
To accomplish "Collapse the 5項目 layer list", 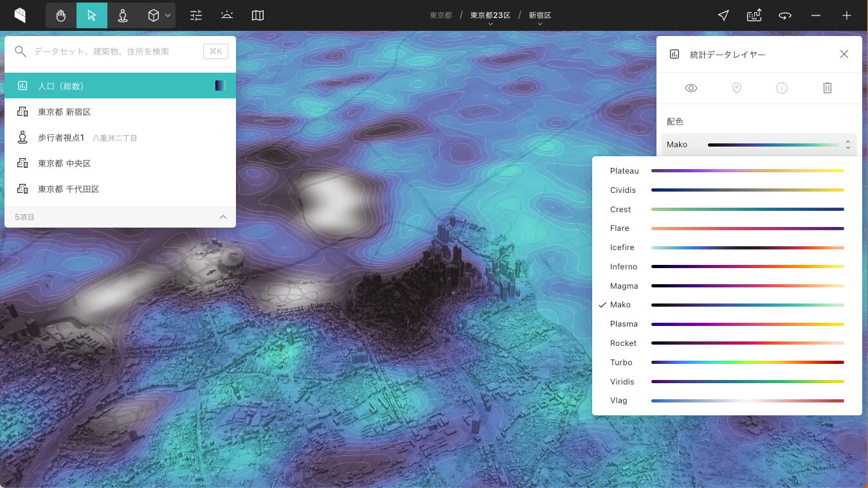I will pyautogui.click(x=223, y=217).
